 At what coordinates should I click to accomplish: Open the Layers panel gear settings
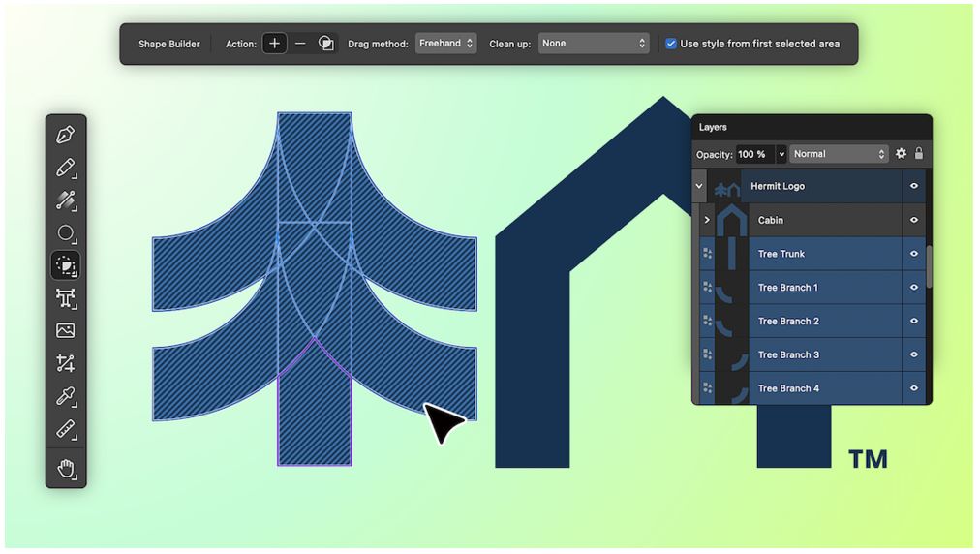point(901,154)
